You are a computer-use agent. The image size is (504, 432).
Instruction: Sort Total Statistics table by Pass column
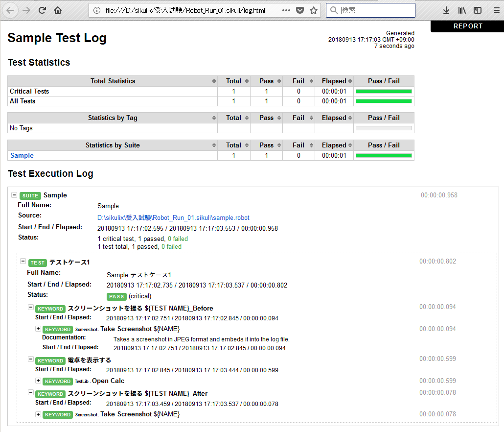point(267,81)
